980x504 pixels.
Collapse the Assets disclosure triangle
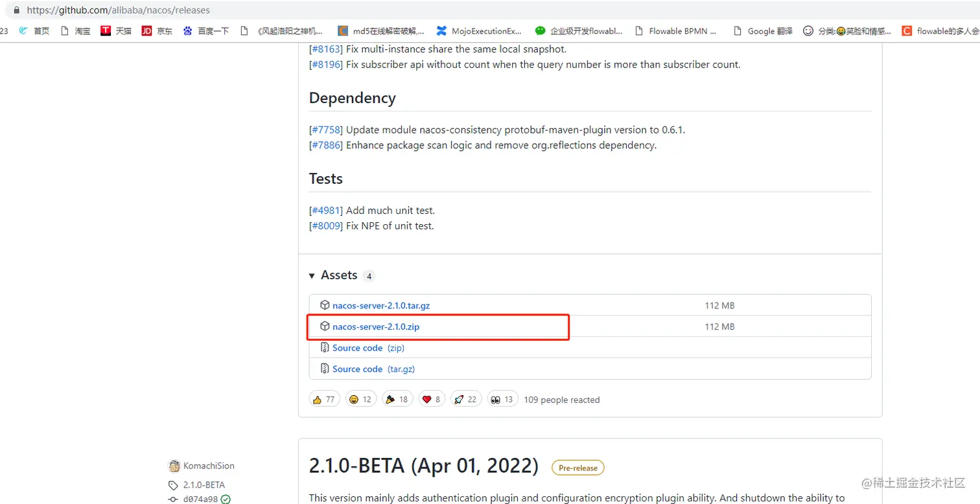tap(312, 276)
